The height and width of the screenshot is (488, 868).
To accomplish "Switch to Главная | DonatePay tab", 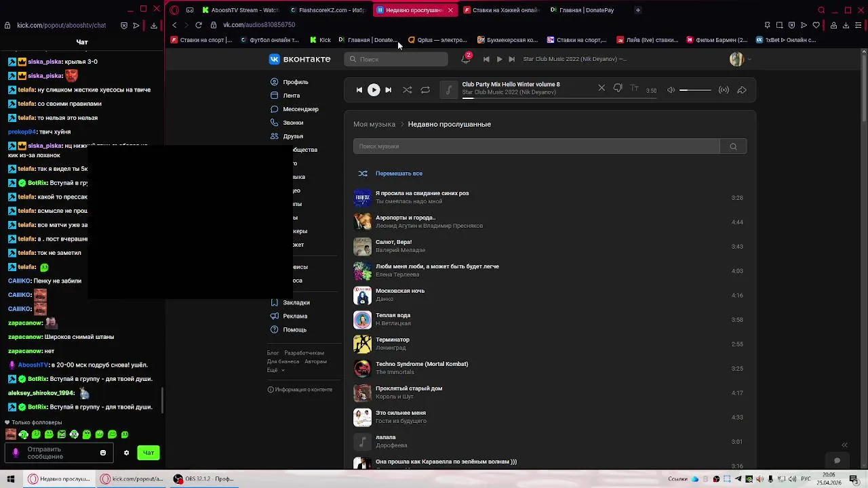I will pos(587,10).
